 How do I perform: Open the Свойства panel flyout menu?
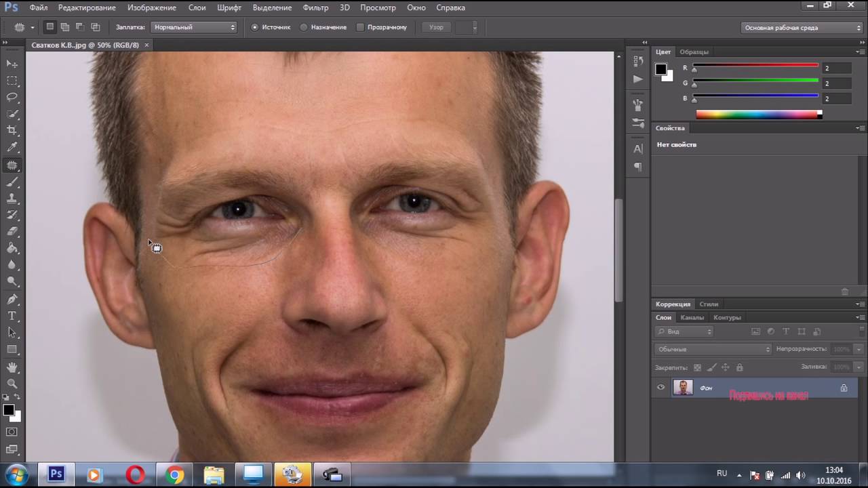861,127
